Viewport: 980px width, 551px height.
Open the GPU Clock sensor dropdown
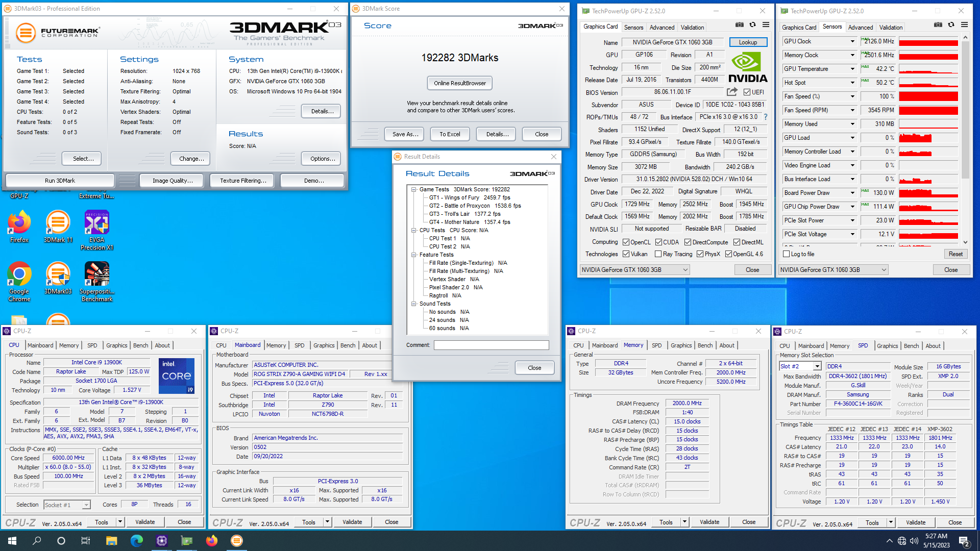(x=852, y=41)
